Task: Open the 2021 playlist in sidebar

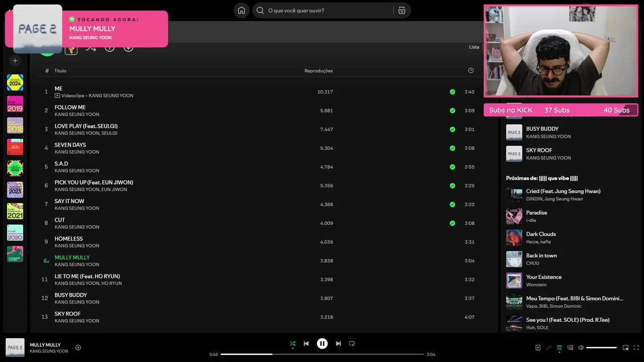Action: pyautogui.click(x=15, y=211)
